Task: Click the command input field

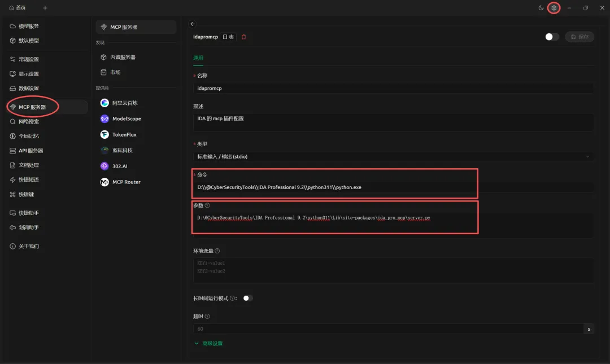Action: click(x=393, y=187)
